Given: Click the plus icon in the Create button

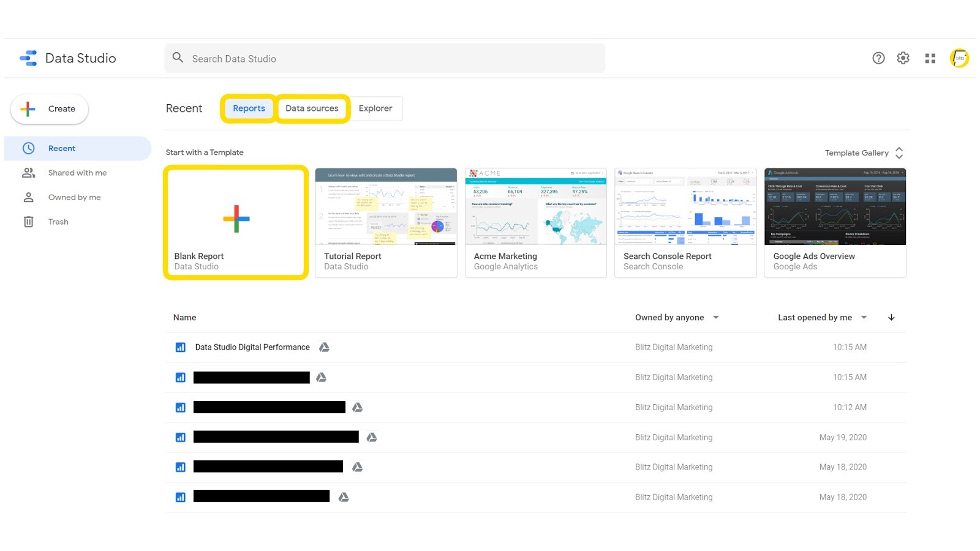Looking at the screenshot, I should [x=28, y=109].
